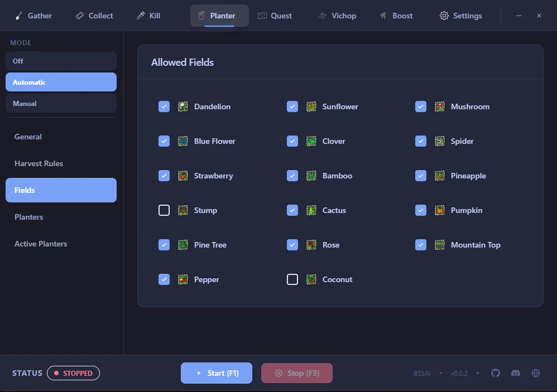
Task: Disable the Mountain Top checkbox
Action: [x=421, y=245]
